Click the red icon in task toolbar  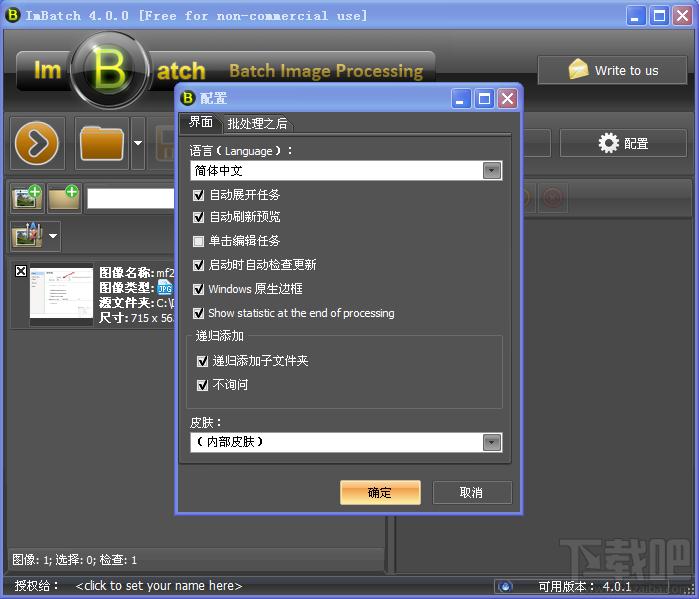[x=553, y=197]
